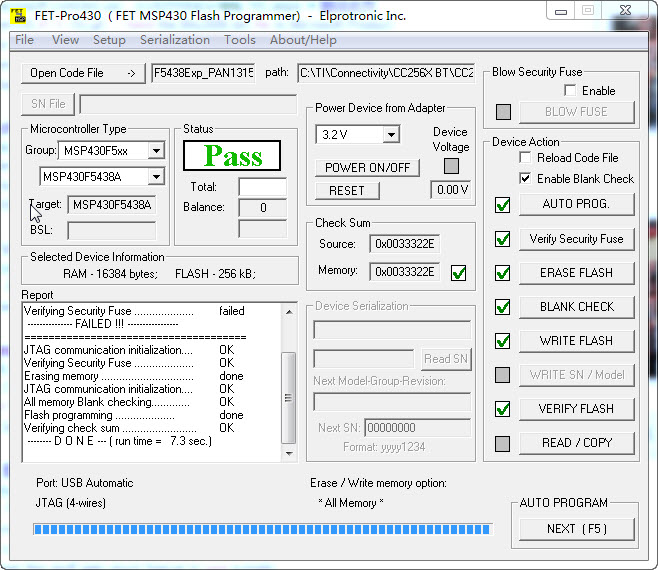
Task: Click the Source checksum field 0x0033322E
Action: 405,244
